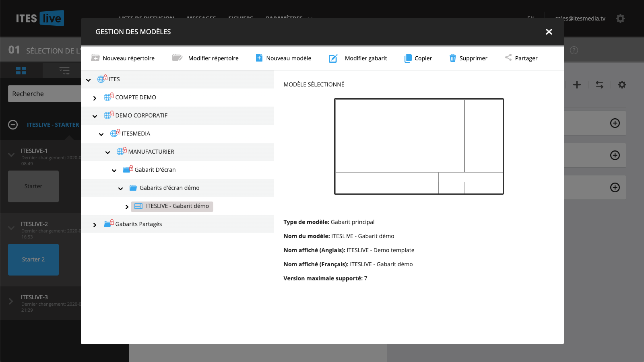
Task: Collapse the Gabarit D'écran folder
Action: click(114, 170)
